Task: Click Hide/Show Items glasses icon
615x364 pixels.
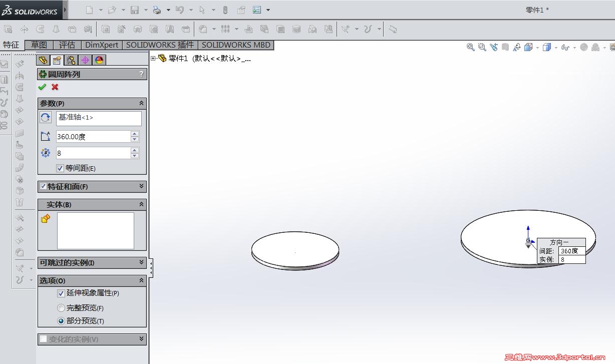Action: [565, 47]
